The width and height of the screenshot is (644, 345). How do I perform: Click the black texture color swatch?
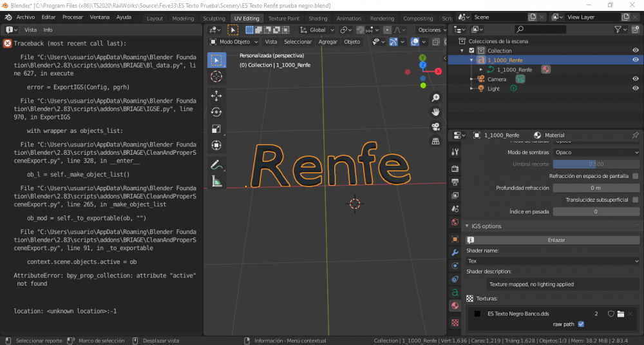tap(477, 314)
